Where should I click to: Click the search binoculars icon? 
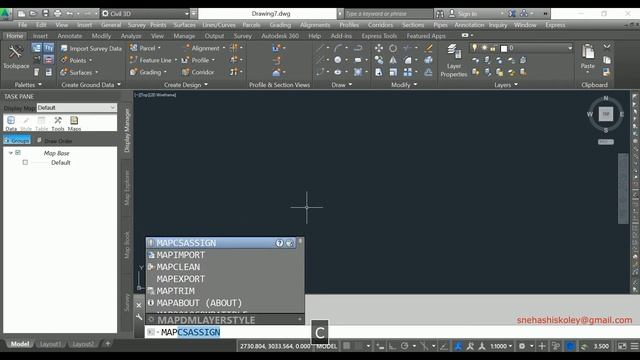click(440, 14)
